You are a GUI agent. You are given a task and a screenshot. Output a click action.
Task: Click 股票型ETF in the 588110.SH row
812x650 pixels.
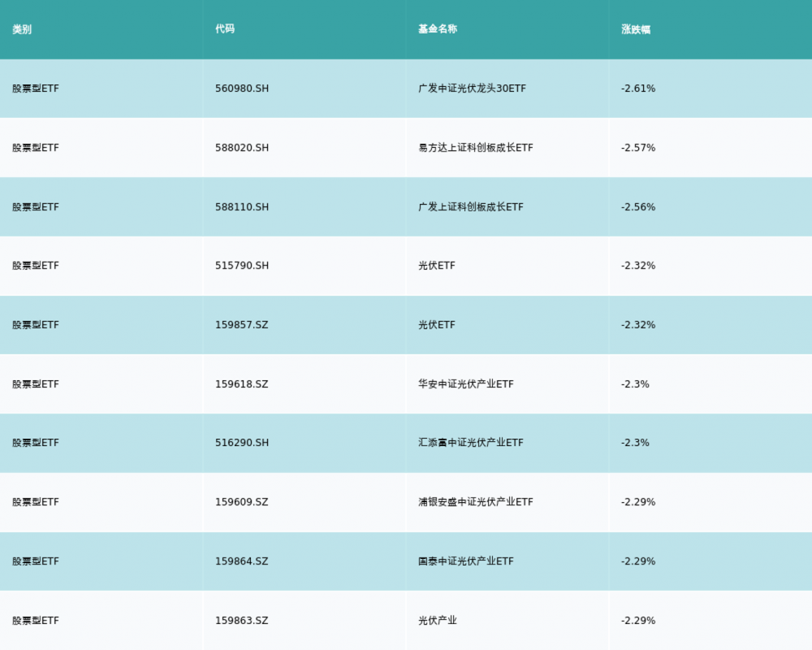[36, 207]
